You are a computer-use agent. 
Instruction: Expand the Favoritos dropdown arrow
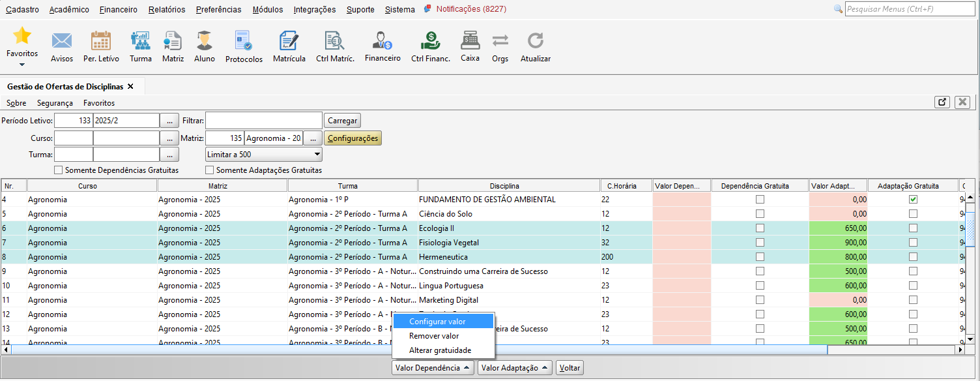point(22,64)
